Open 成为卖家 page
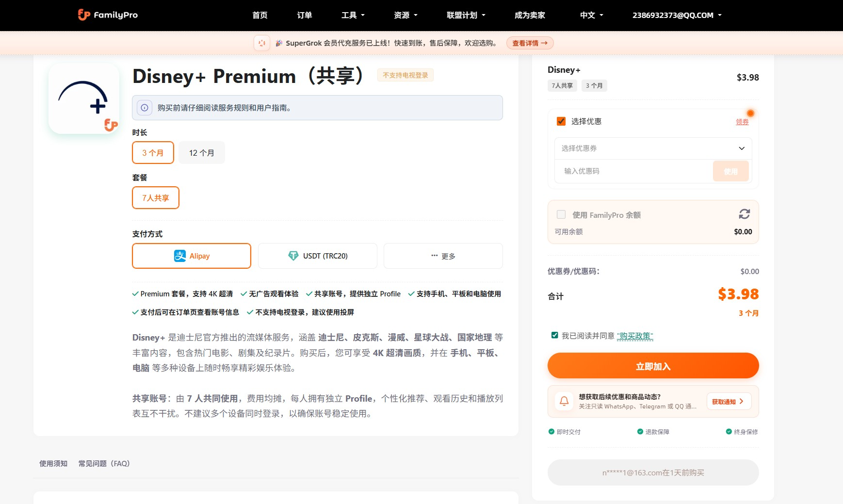This screenshot has height=504, width=843. (530, 15)
